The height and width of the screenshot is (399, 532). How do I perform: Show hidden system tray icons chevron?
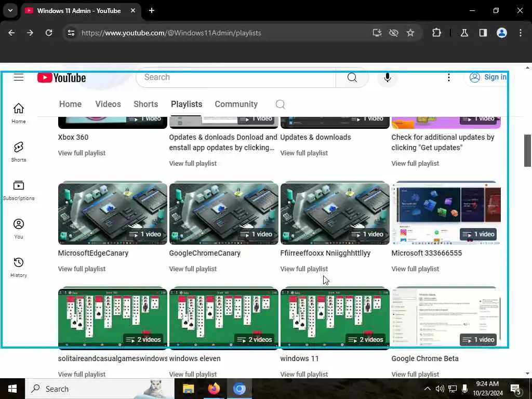point(428,389)
